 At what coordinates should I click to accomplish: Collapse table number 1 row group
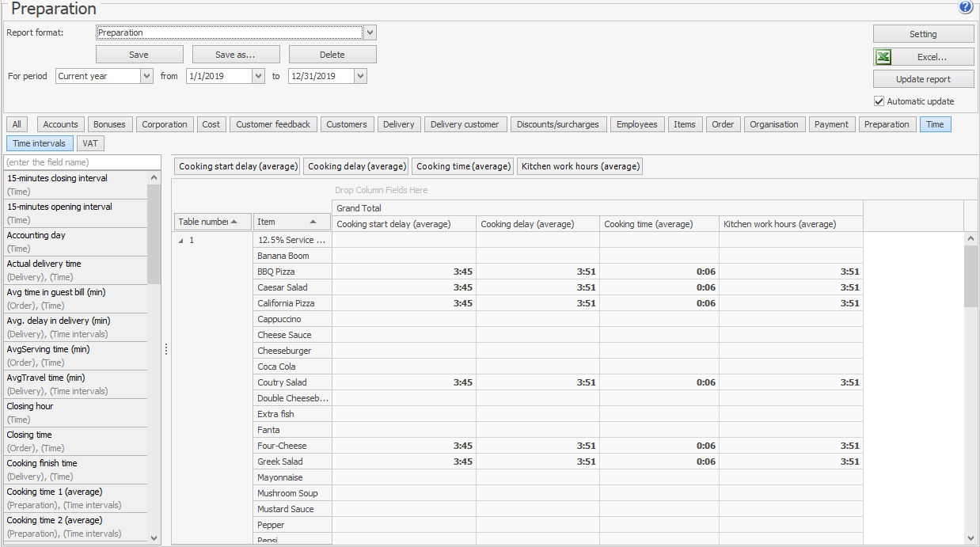(x=180, y=241)
